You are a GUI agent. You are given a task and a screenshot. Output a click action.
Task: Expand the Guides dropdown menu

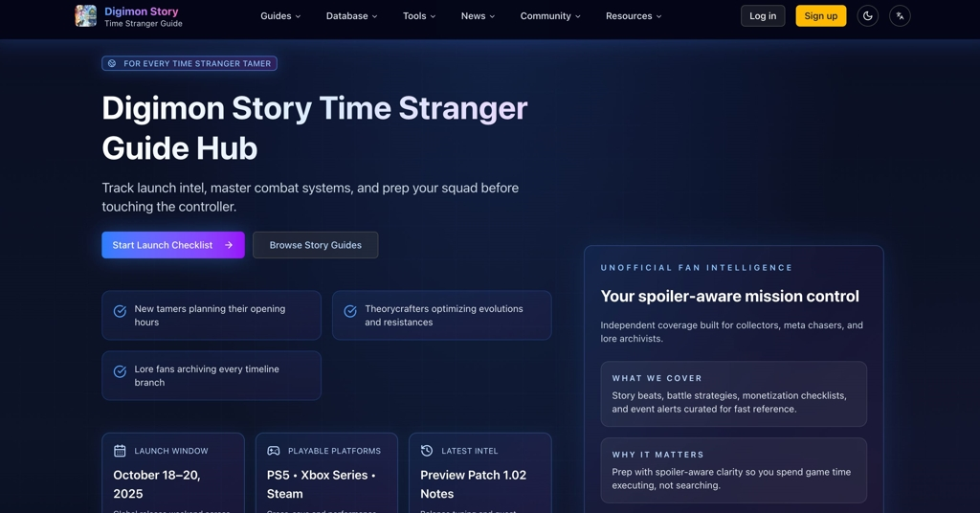280,16
